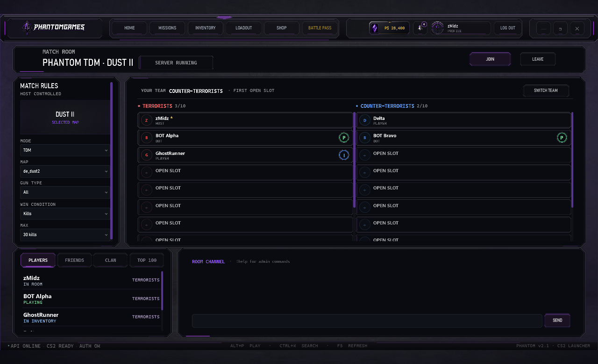Switch to the Loadout page

(x=243, y=28)
